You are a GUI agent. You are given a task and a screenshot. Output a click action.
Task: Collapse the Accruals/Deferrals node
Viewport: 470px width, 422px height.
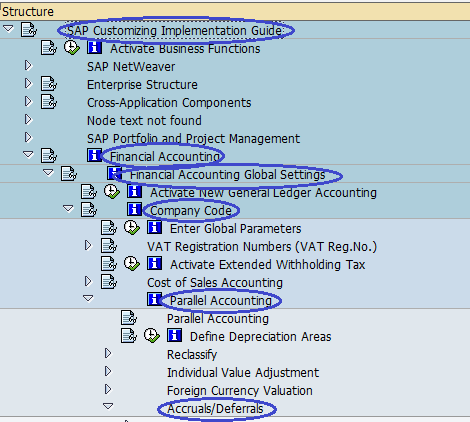click(108, 406)
